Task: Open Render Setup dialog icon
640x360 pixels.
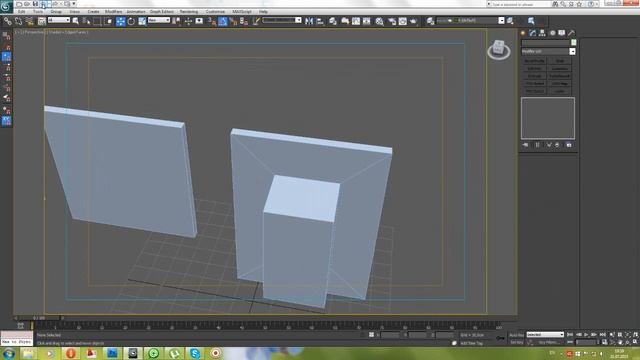Action: 392,21
